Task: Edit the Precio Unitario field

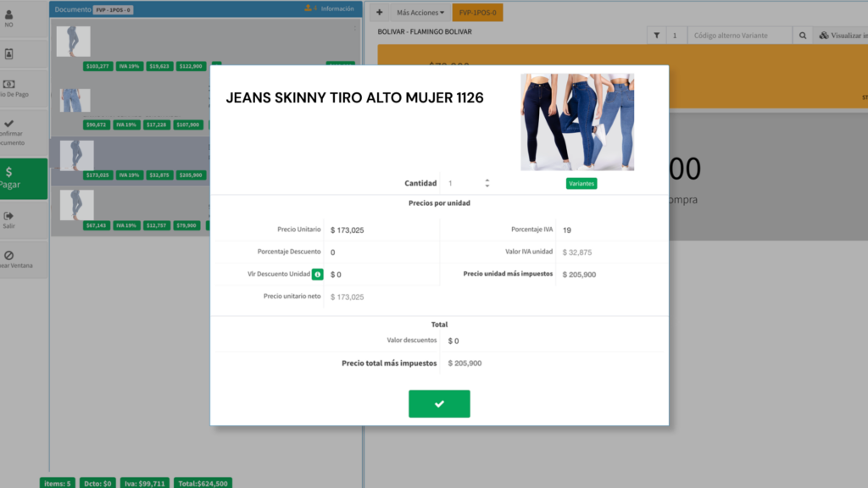Action: tap(381, 230)
